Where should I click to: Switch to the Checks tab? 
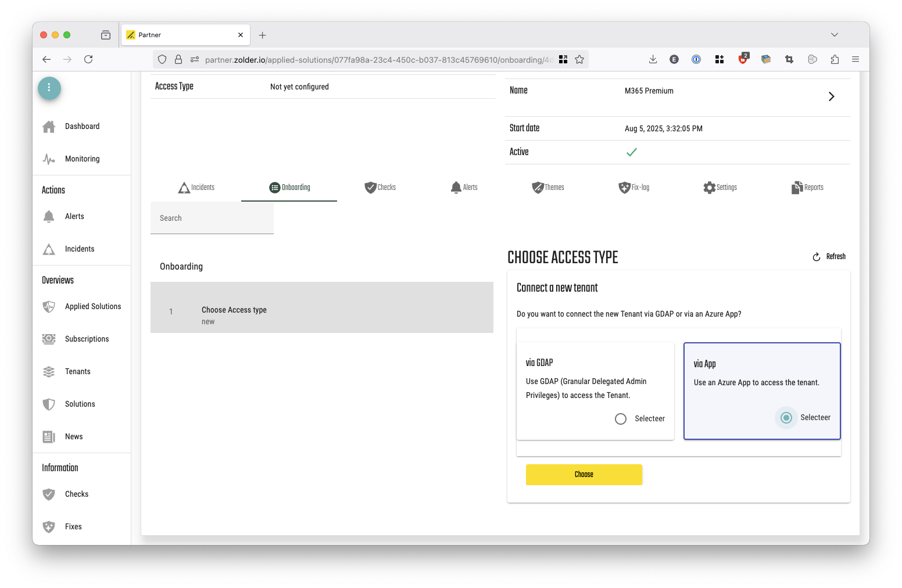coord(380,188)
